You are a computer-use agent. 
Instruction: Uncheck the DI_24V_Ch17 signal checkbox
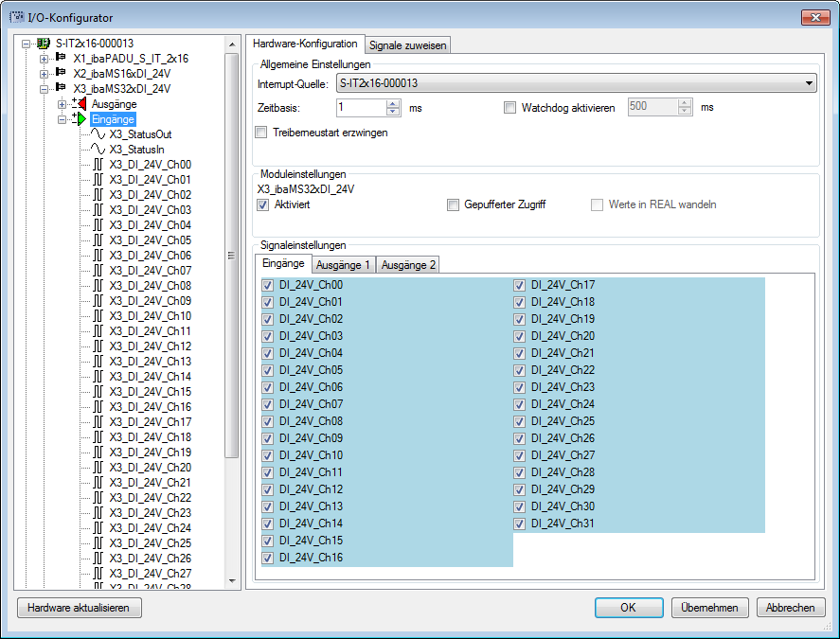tap(520, 285)
